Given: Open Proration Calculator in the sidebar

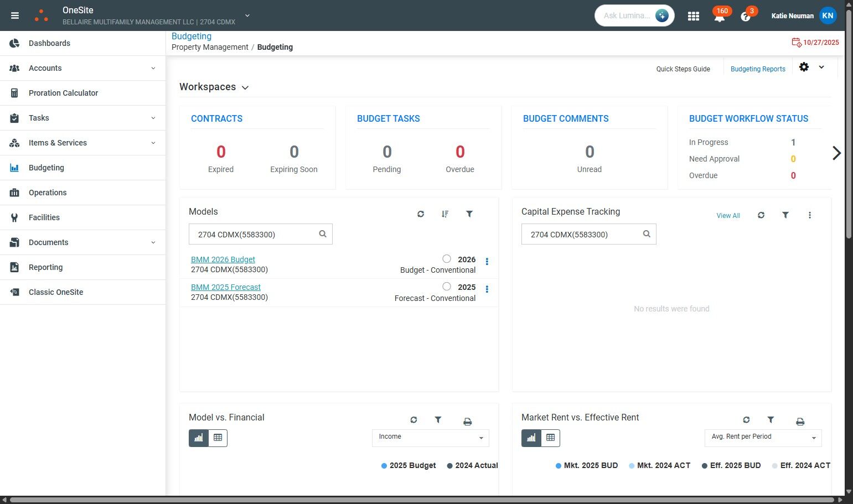Looking at the screenshot, I should click(x=83, y=93).
